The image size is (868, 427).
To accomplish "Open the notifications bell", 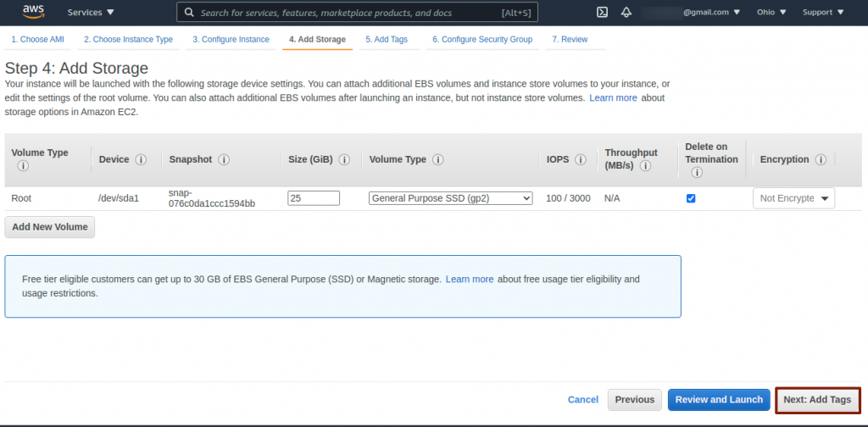I will [626, 12].
